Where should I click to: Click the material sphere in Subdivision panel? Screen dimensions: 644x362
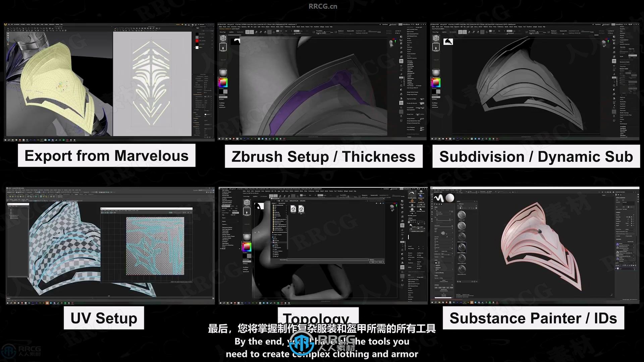pyautogui.click(x=436, y=73)
